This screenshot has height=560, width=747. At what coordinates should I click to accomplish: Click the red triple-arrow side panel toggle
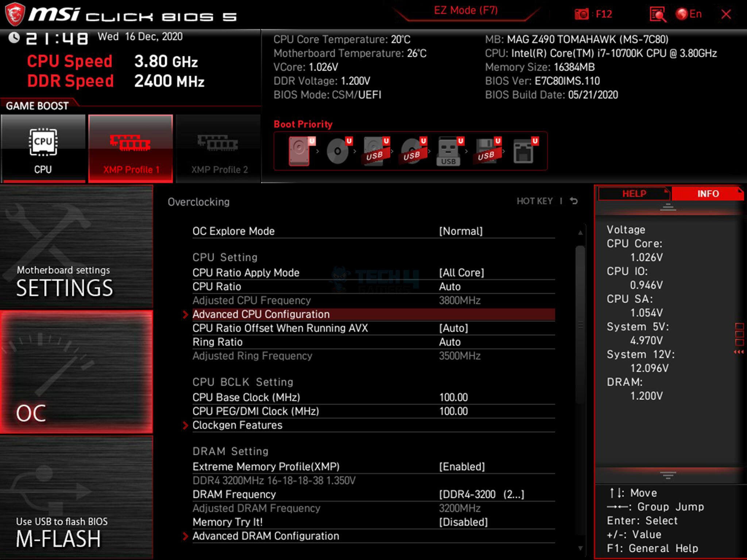coord(739,352)
